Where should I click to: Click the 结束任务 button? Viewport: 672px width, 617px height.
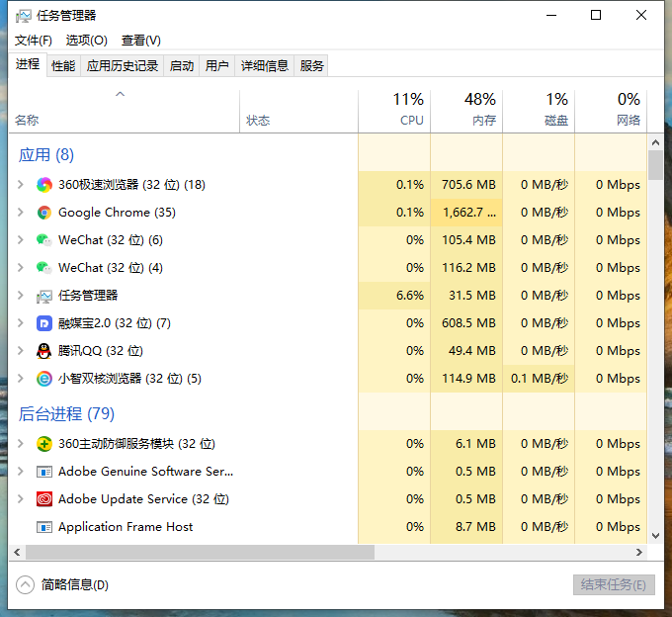click(x=613, y=584)
